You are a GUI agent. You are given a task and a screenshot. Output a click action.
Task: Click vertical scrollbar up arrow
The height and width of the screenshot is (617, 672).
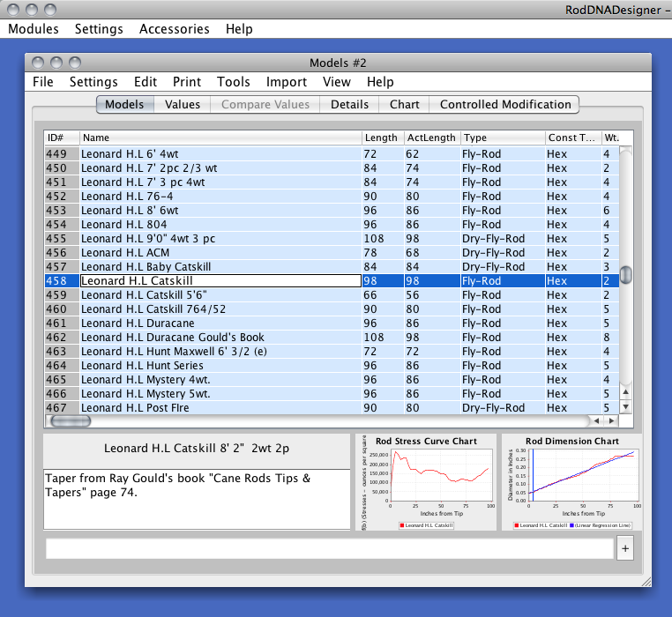[626, 391]
